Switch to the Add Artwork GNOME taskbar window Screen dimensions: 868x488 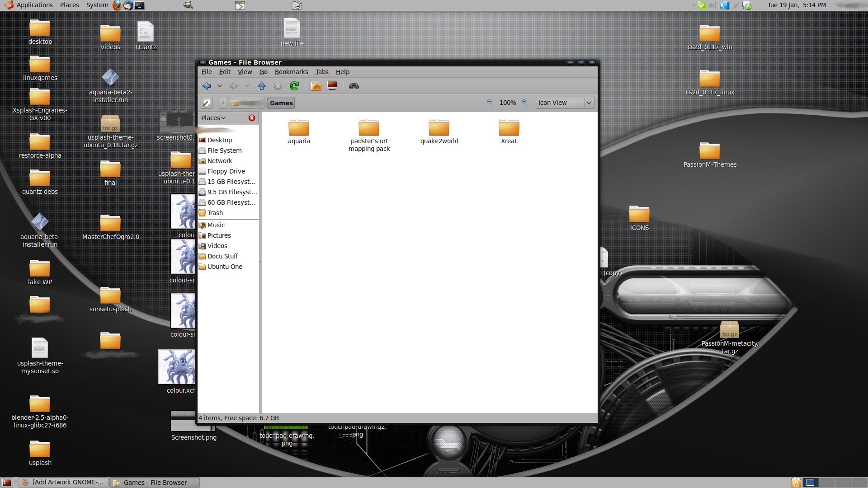(x=63, y=483)
